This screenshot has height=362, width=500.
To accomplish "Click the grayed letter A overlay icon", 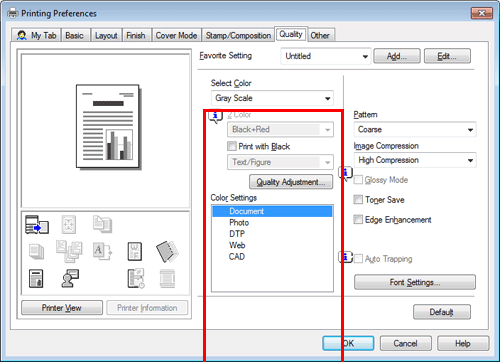I will click(102, 251).
